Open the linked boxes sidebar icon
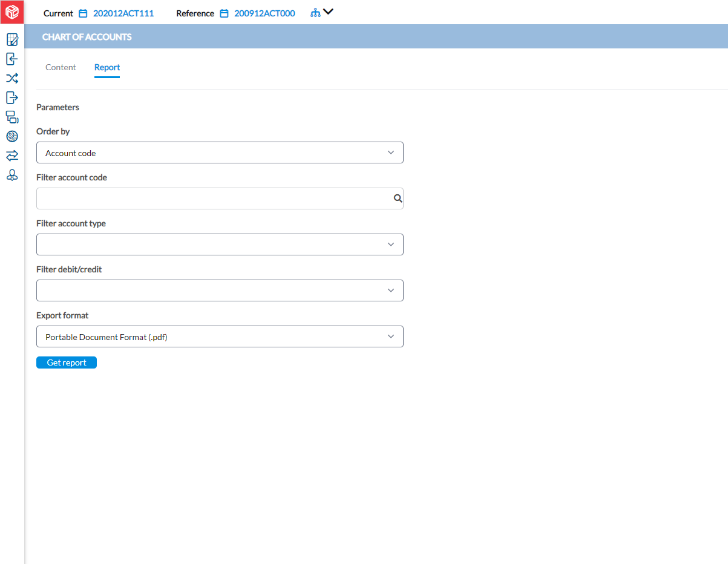This screenshot has width=728, height=564. tap(12, 117)
